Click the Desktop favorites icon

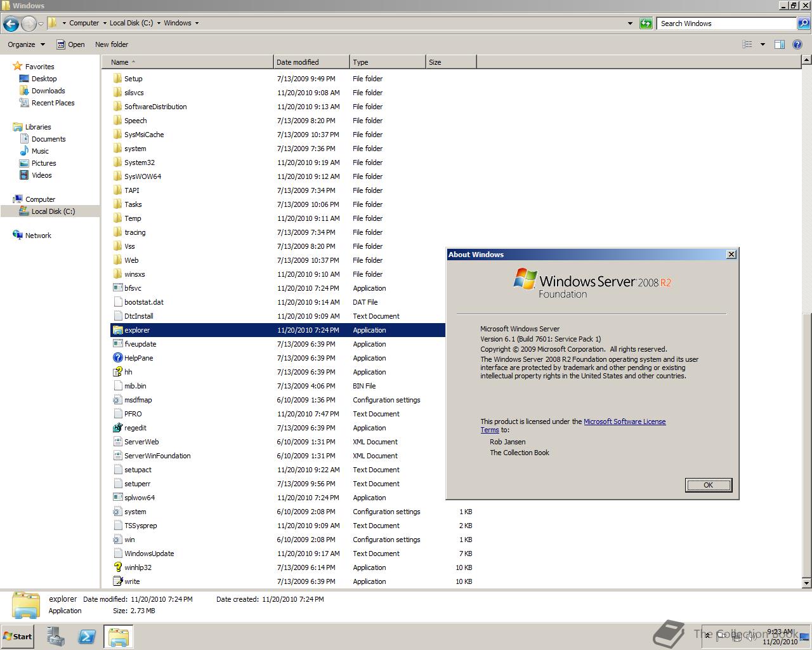[24, 79]
